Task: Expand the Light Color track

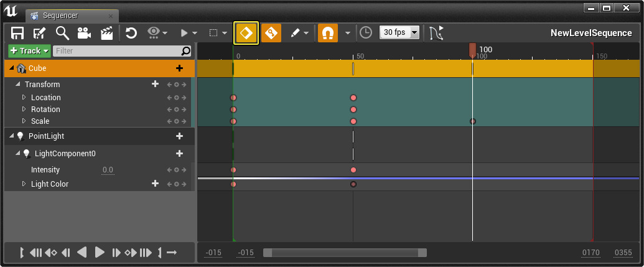Action: [x=24, y=184]
